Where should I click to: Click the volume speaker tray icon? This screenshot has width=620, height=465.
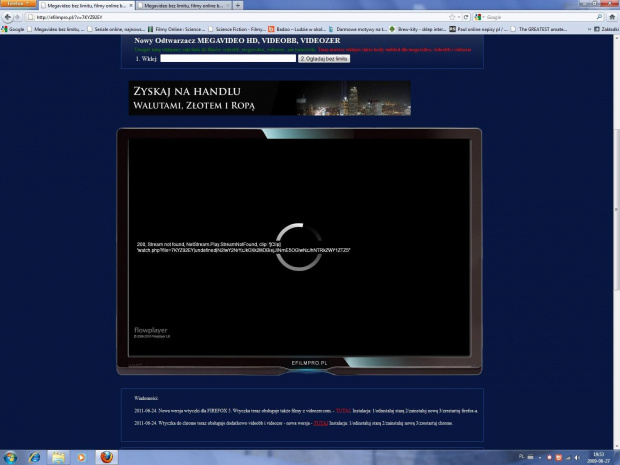coord(577,457)
